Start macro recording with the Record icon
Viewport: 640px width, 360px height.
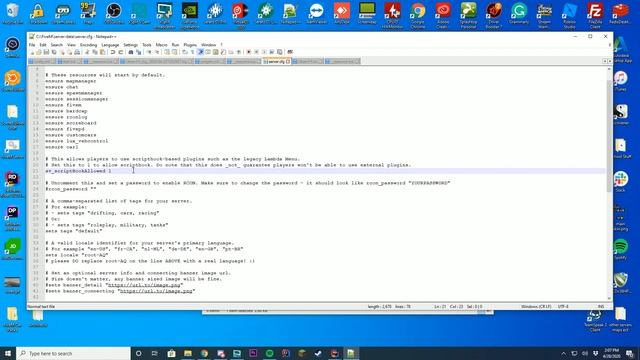(249, 52)
